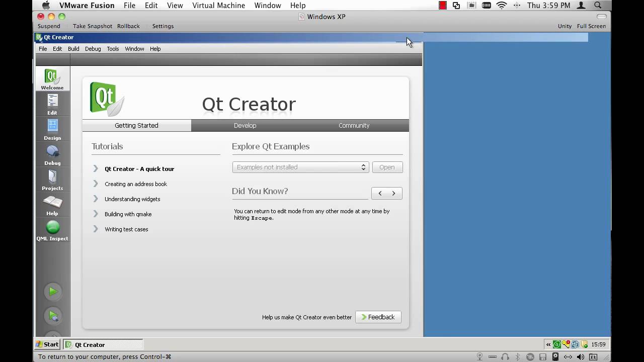Click the sound speaker icon in VMware status bar

[x=581, y=356]
